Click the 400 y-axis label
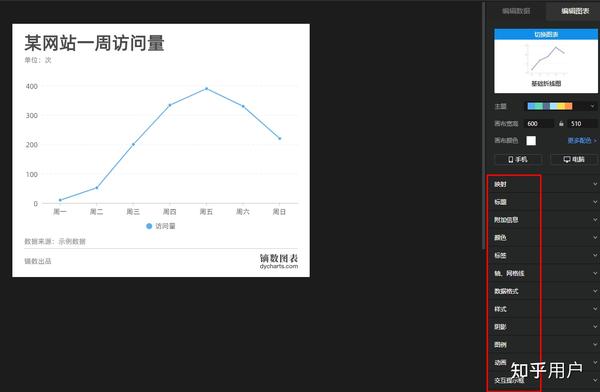Screen dimensions: 600x392 click(x=32, y=87)
